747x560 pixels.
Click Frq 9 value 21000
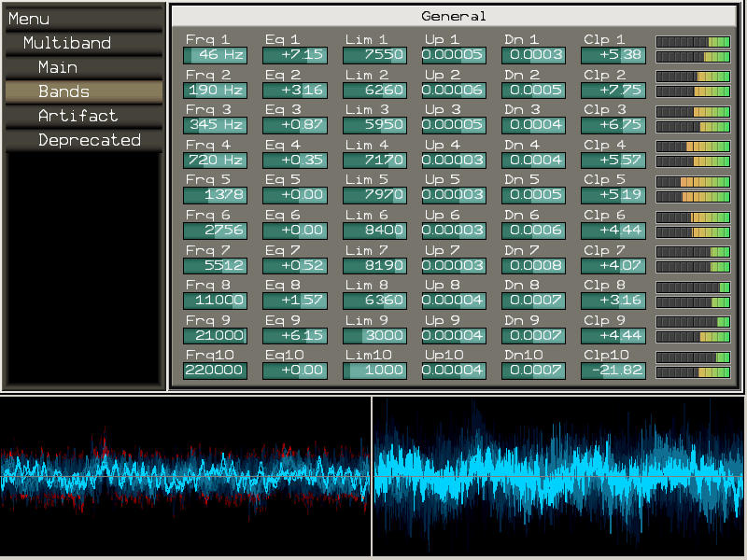(216, 335)
